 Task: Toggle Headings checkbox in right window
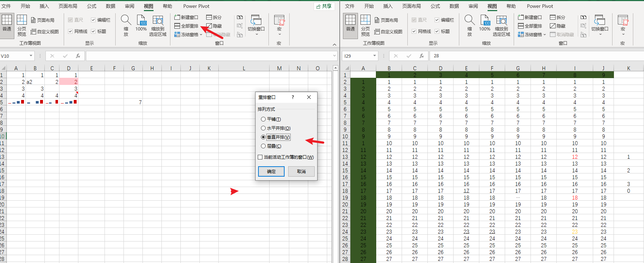[437, 32]
